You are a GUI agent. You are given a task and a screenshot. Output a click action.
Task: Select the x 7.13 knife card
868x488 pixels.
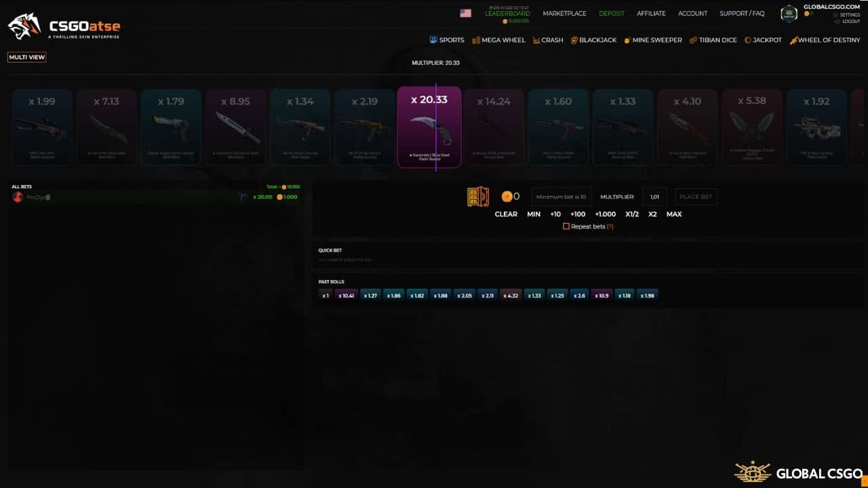pos(106,128)
